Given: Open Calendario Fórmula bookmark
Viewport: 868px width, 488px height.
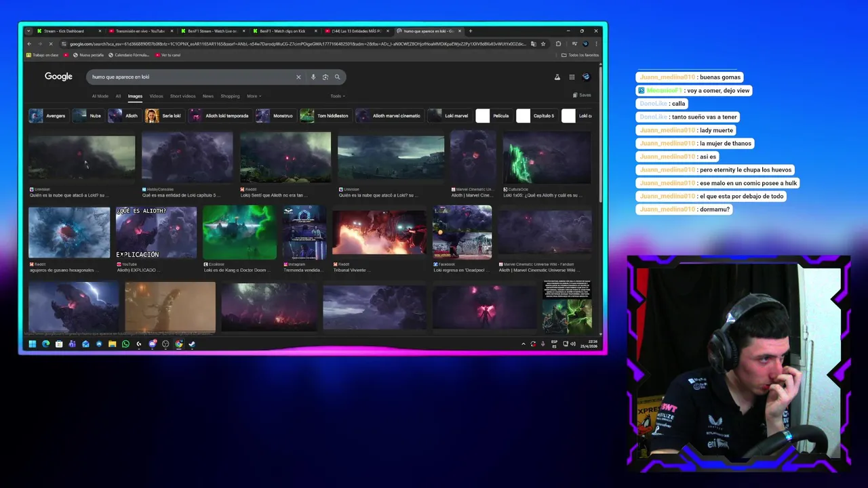Looking at the screenshot, I should click(128, 55).
